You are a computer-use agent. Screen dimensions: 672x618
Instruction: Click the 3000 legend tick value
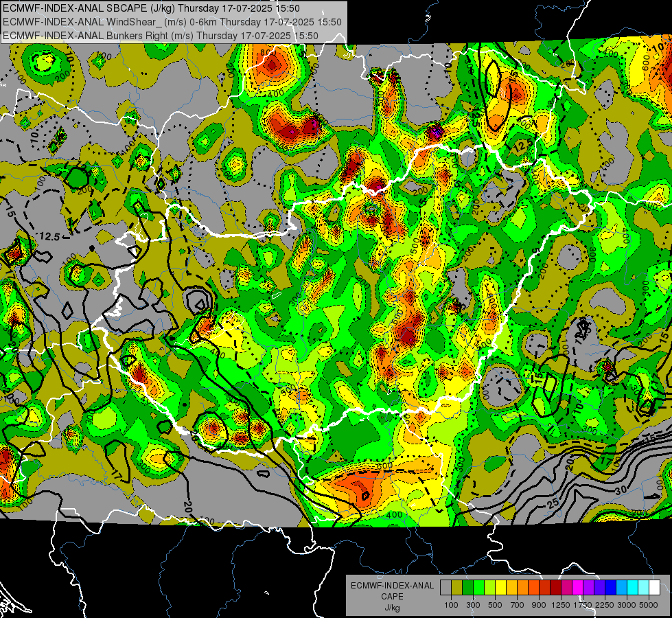tap(627, 605)
